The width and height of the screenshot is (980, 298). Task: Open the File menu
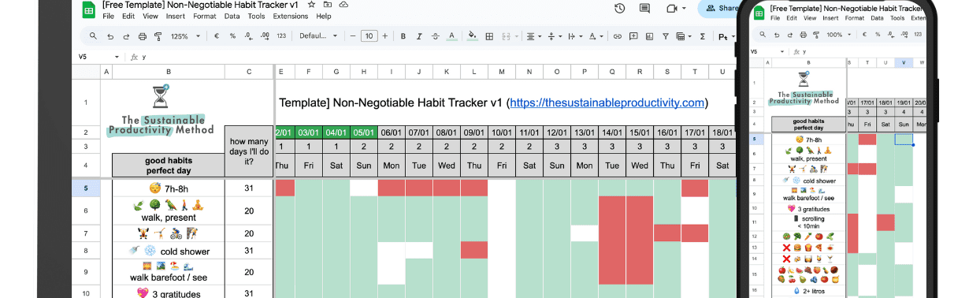(x=108, y=16)
